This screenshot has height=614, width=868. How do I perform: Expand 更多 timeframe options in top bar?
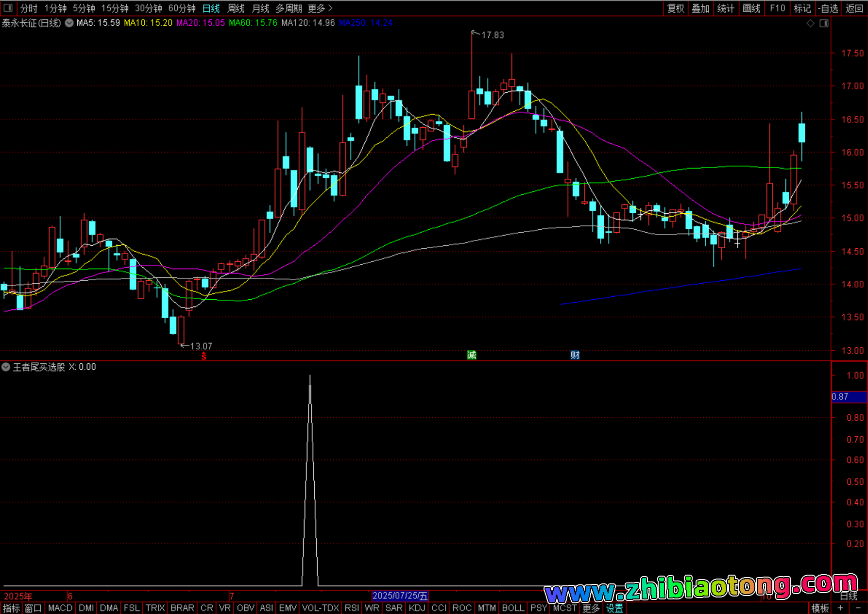[320, 8]
